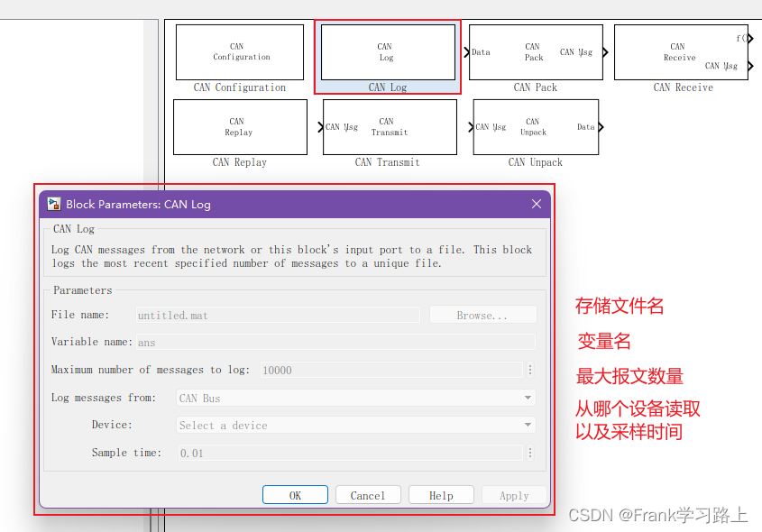
Task: Open options for Maximum number of messages field
Action: point(530,370)
